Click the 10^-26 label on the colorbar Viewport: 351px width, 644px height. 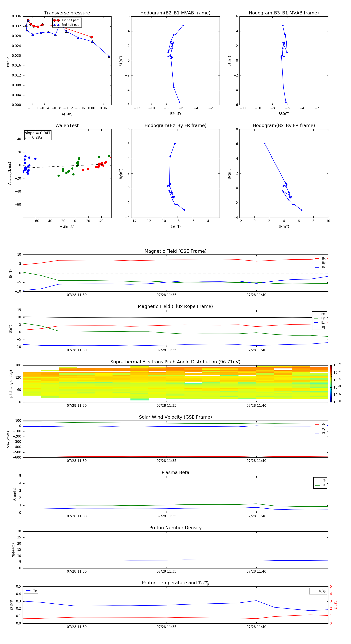point(337,365)
